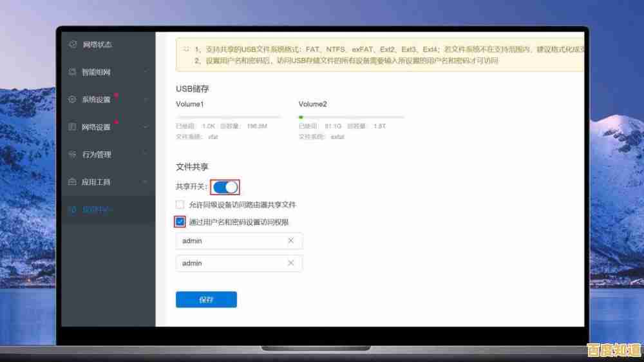Click the 应用工具 toolbox icon
This screenshot has height=362, width=644.
click(x=72, y=182)
